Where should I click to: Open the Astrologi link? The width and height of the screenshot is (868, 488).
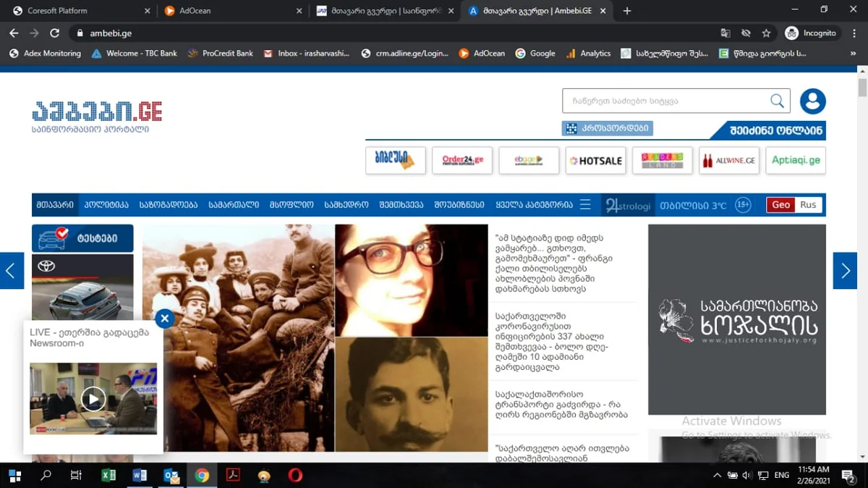628,205
